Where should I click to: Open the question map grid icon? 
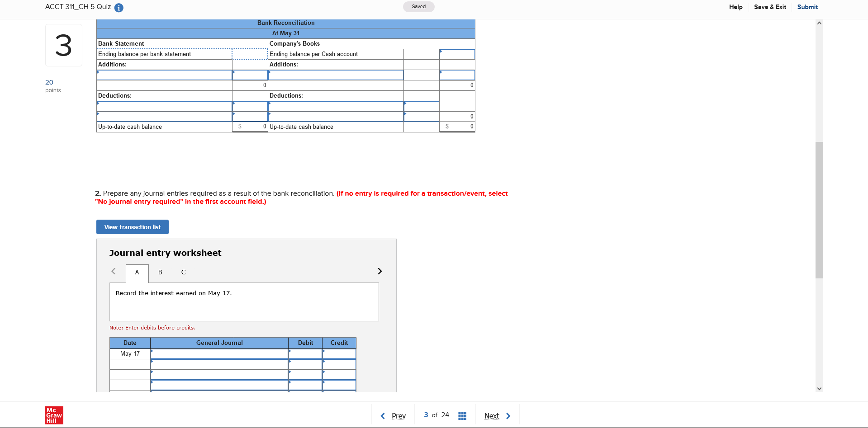[462, 415]
